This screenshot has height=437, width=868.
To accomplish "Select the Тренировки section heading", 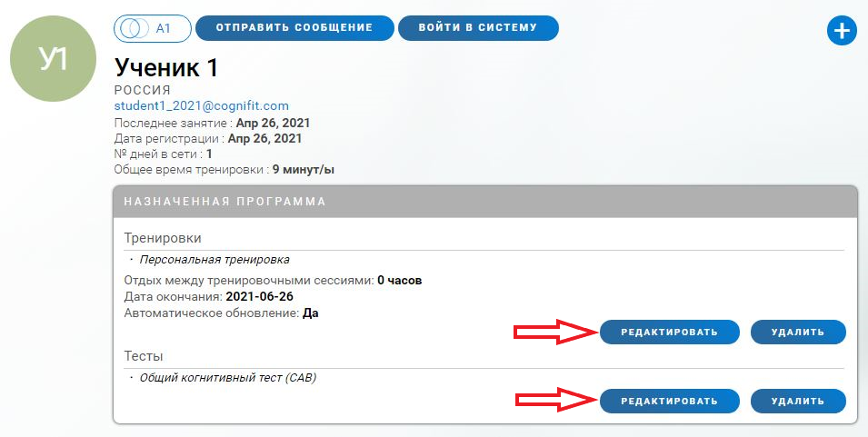I will (163, 238).
